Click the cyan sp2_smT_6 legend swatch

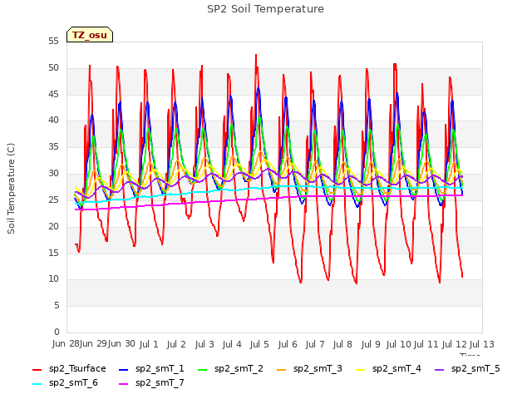[37, 384]
